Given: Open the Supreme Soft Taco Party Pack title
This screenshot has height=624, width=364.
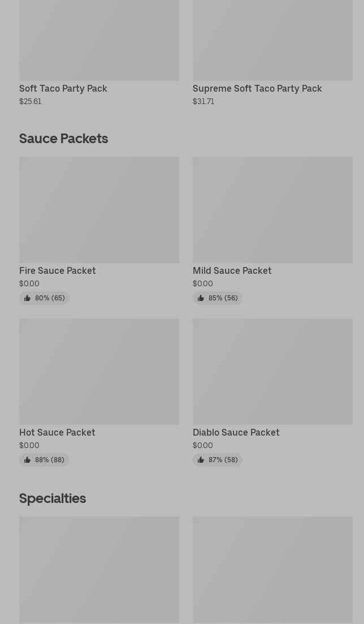Looking at the screenshot, I should pos(257,88).
